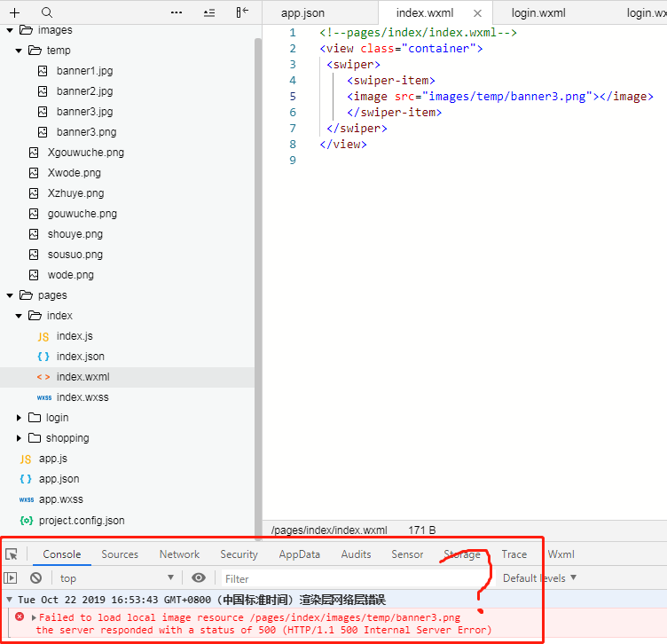Viewport: 667px width, 644px height.
Task: Click the console Filter input field
Action: click(x=355, y=578)
